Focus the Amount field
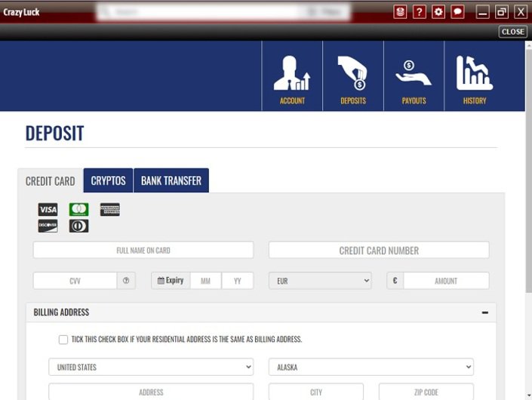 (x=446, y=281)
